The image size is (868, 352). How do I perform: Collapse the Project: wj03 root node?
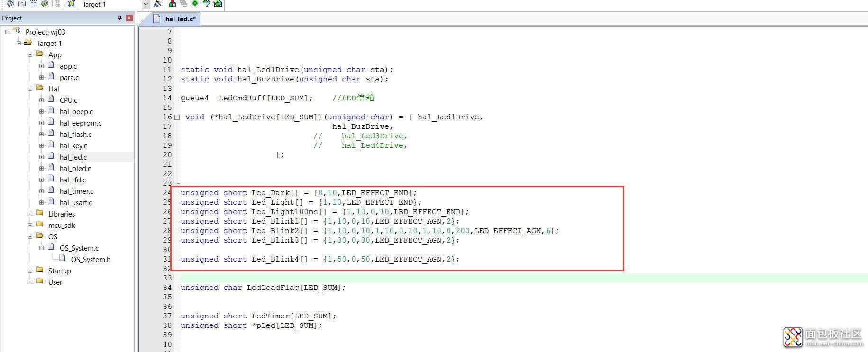pos(7,32)
